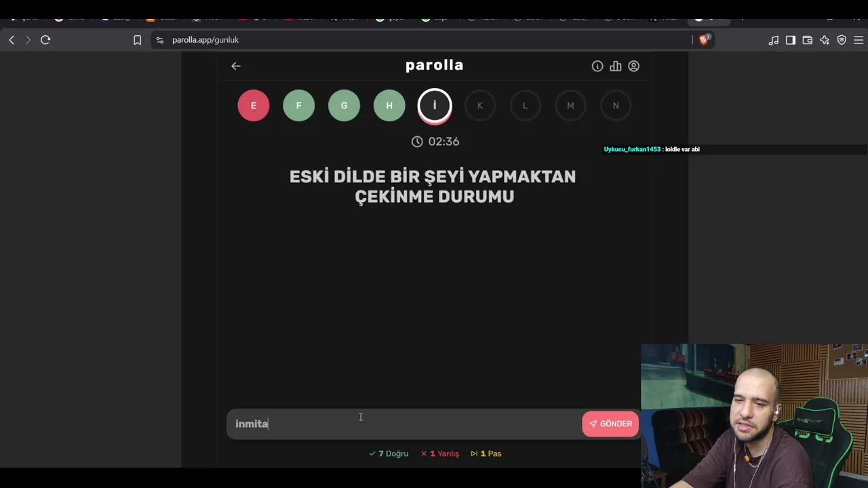The width and height of the screenshot is (868, 488).
Task: Select the green letter H circle
Action: 389,106
